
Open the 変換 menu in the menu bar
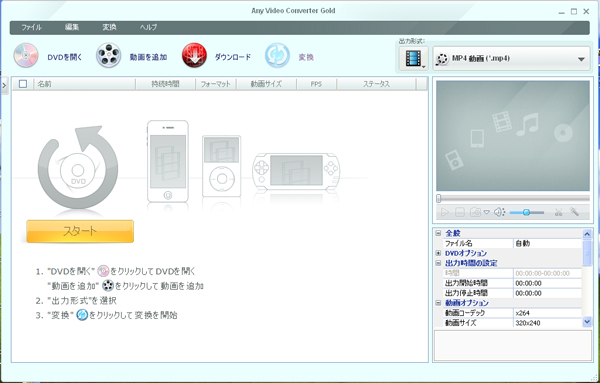[x=109, y=27]
